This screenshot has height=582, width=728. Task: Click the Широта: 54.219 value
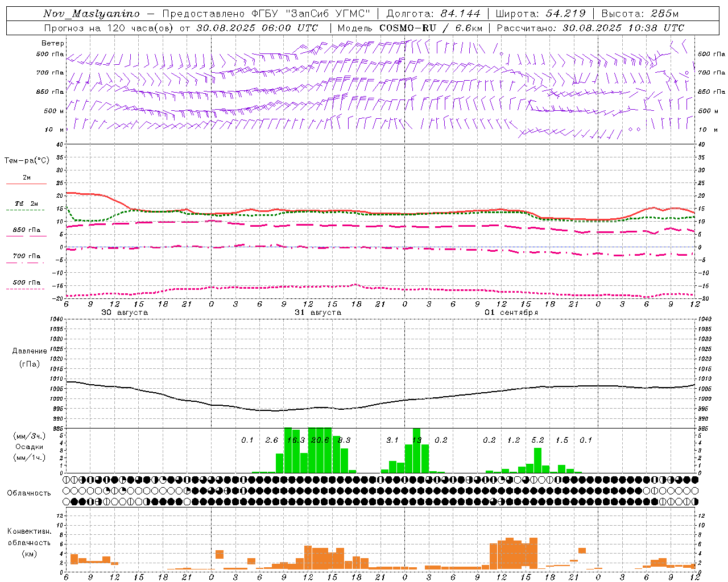(x=540, y=14)
